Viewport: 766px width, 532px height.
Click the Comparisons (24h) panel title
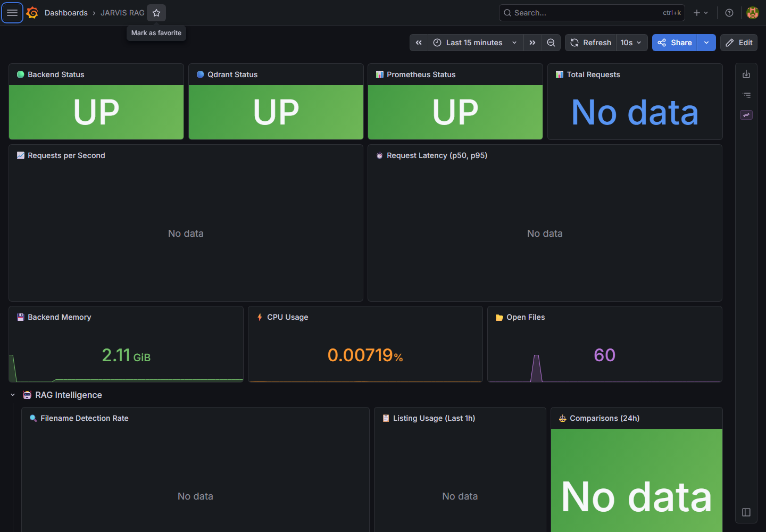[604, 418]
